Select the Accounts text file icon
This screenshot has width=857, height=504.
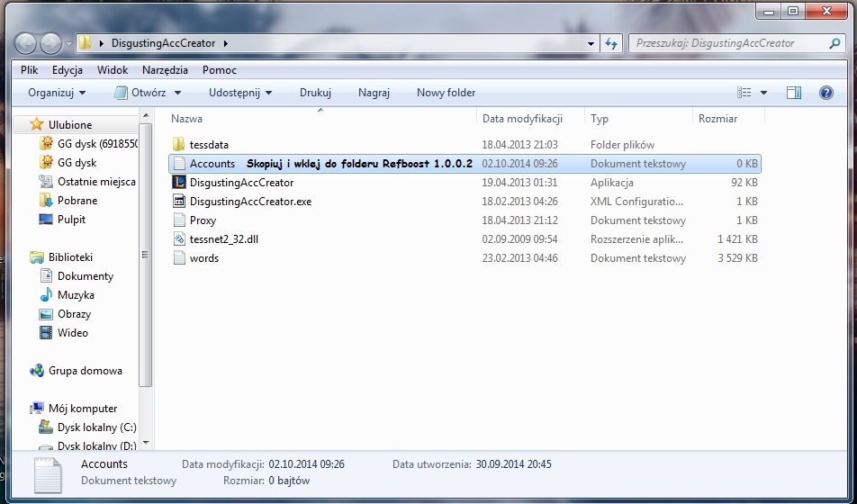click(179, 164)
